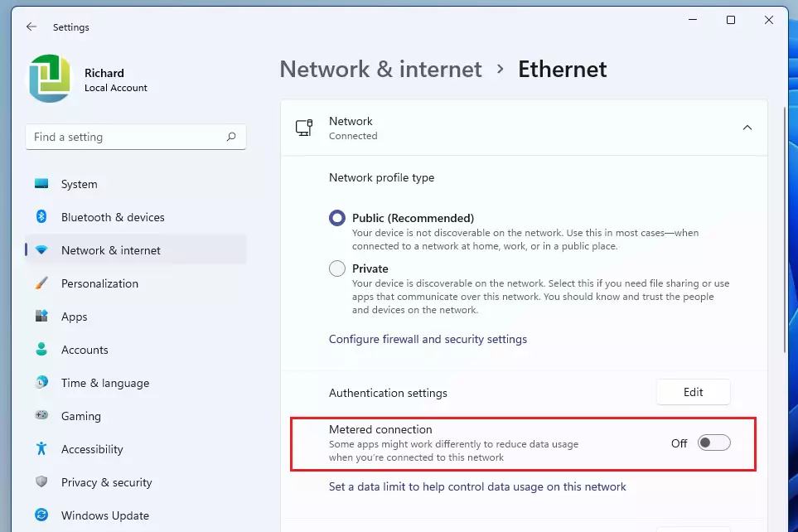This screenshot has height=532, width=798.
Task: Select Accounts in the sidebar
Action: click(84, 350)
